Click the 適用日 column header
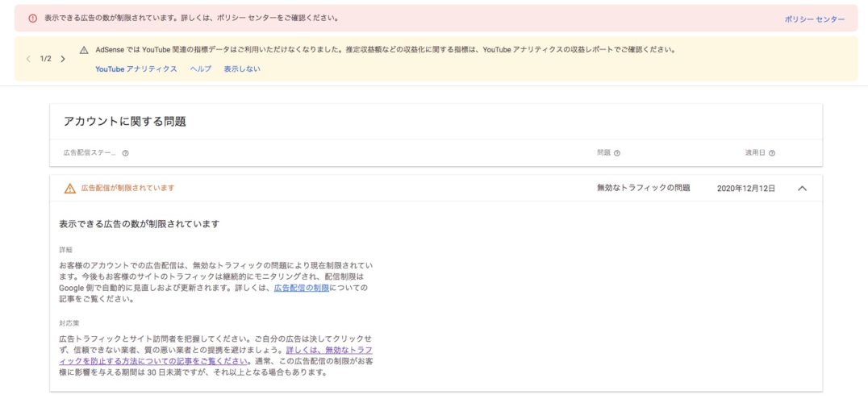The width and height of the screenshot is (868, 403). click(x=755, y=153)
